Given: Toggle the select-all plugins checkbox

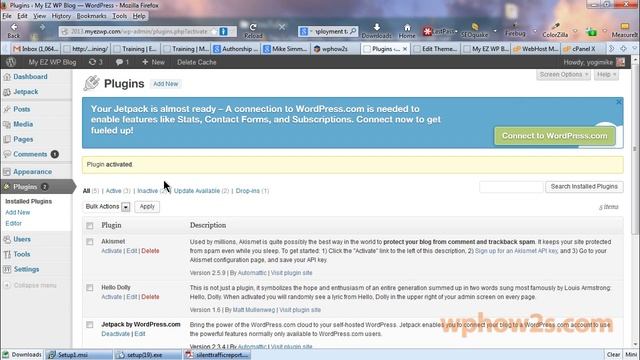Looking at the screenshot, I should click(90, 226).
